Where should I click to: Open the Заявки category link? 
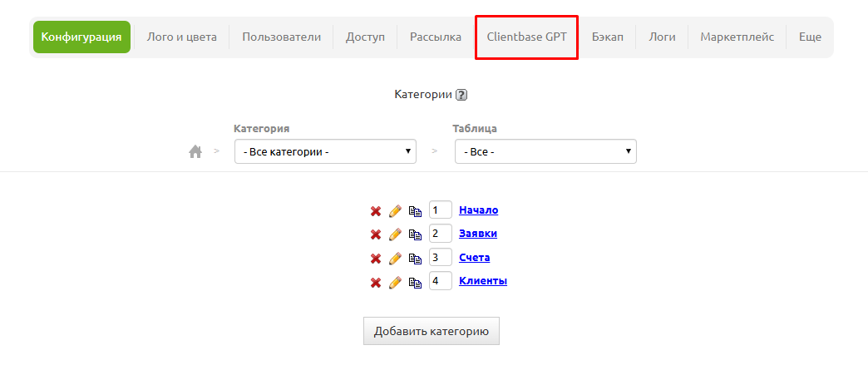pyautogui.click(x=478, y=233)
